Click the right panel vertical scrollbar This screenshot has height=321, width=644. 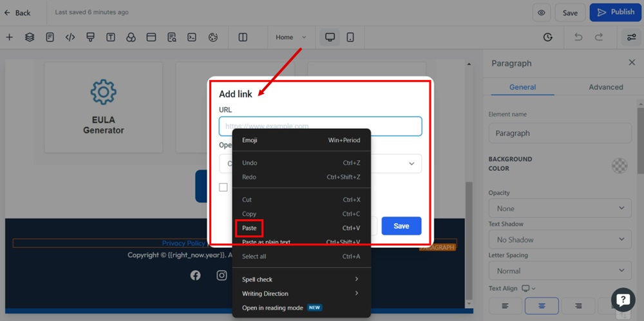[640, 140]
